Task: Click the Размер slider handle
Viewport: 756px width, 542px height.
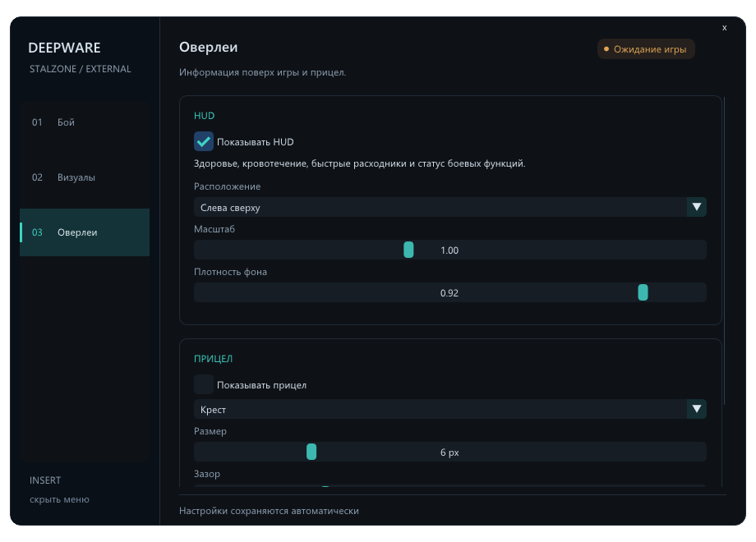Action: pos(311,452)
